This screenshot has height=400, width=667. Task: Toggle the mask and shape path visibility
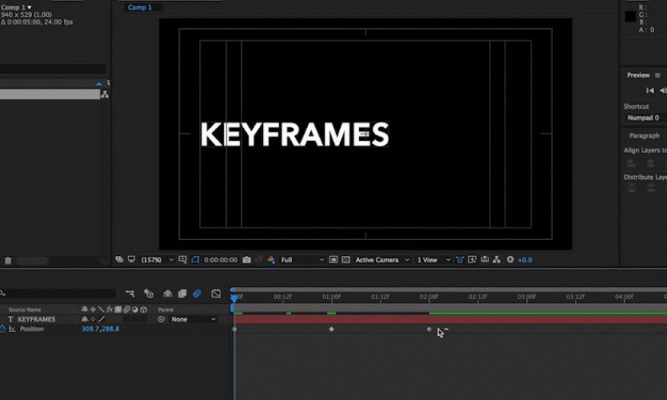point(195,260)
